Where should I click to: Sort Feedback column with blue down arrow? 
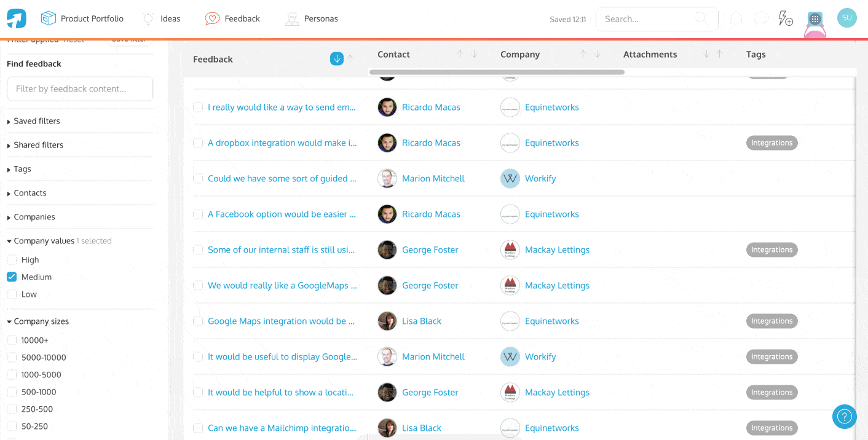(336, 59)
